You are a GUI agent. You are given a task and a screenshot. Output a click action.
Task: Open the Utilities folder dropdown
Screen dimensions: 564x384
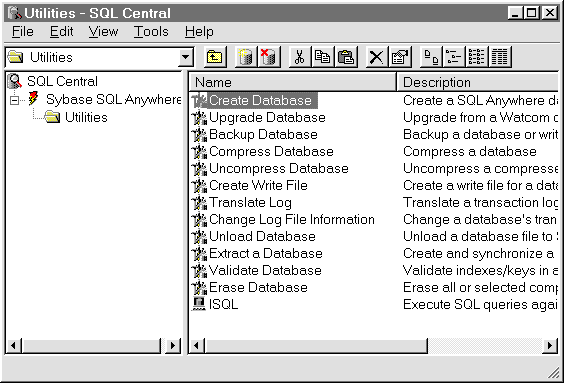click(x=186, y=57)
